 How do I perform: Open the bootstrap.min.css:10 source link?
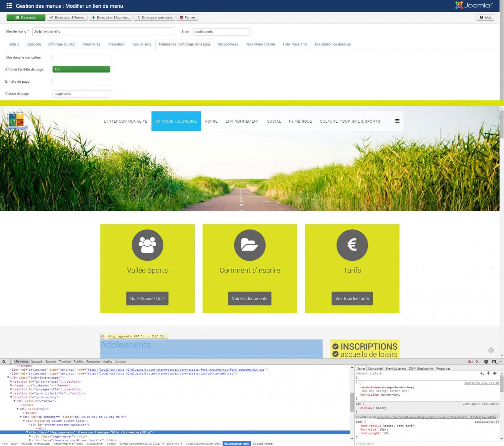coord(481,383)
